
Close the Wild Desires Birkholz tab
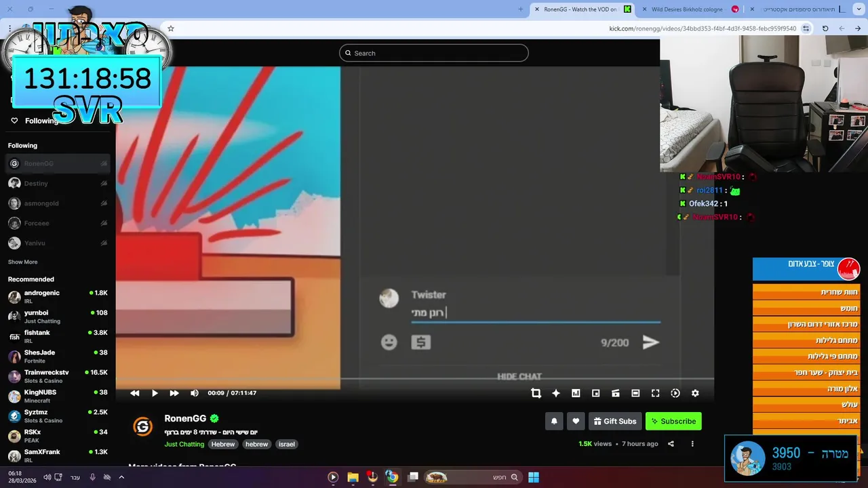point(644,9)
